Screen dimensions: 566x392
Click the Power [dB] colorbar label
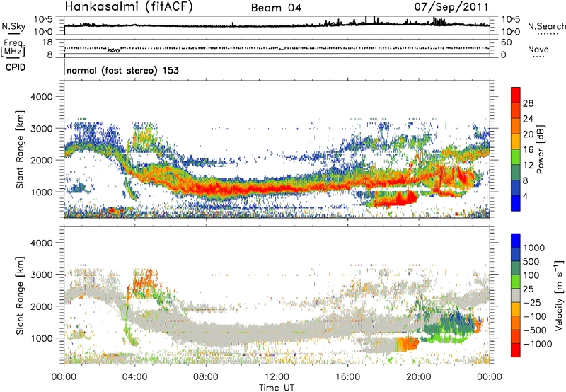point(540,149)
